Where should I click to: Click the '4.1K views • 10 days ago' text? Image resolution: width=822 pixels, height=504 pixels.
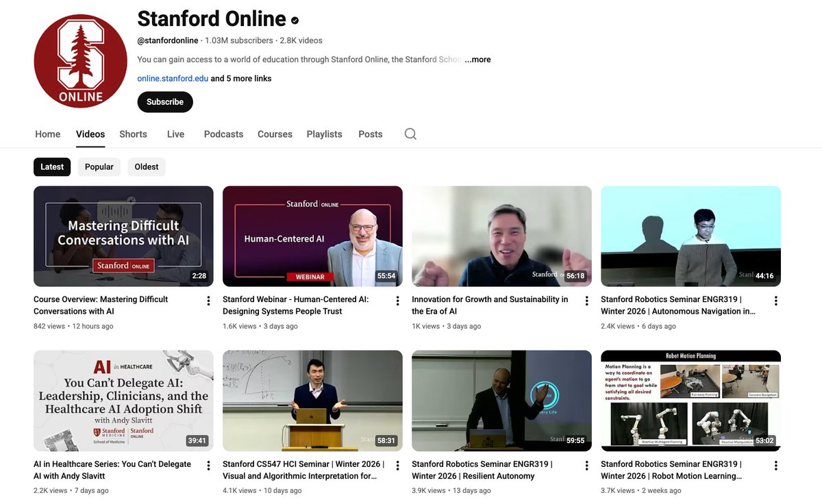point(262,491)
